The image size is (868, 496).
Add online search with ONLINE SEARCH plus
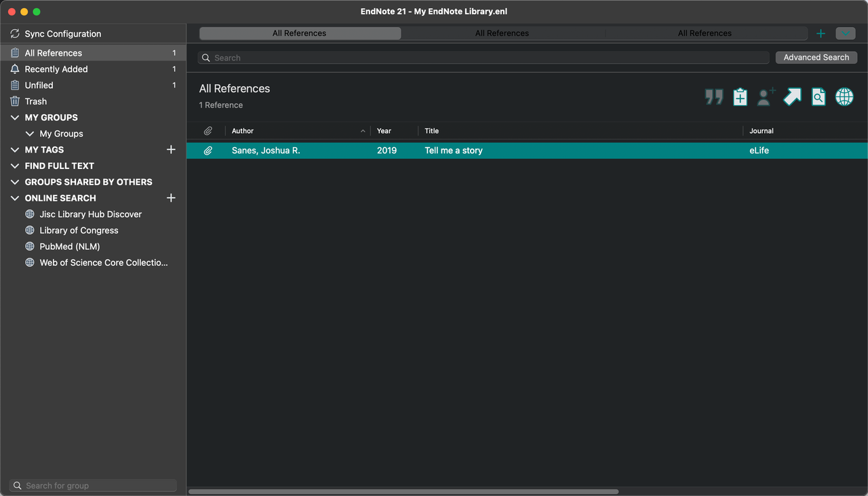(x=171, y=198)
